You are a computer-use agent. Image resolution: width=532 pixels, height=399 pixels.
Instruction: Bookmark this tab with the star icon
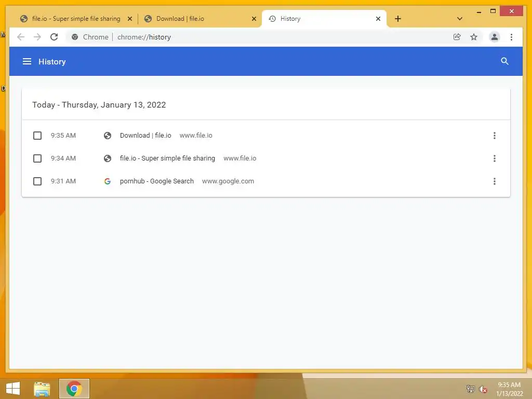tap(474, 37)
